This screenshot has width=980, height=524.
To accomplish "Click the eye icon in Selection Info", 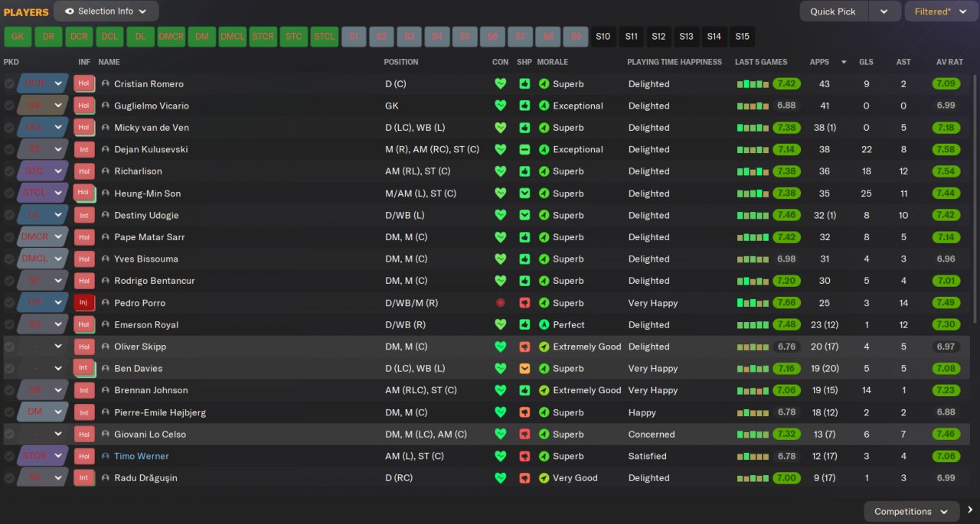I will [70, 11].
